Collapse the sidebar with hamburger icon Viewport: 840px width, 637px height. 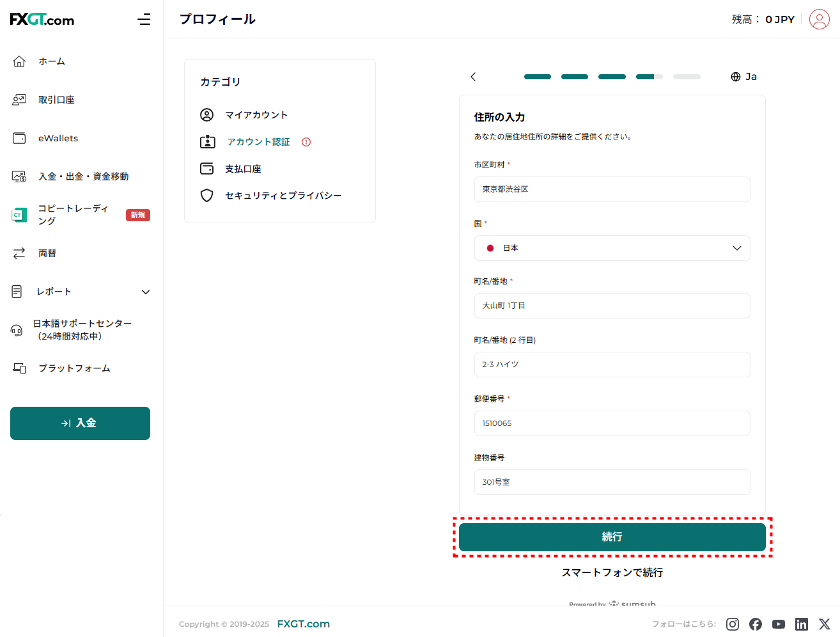(144, 19)
